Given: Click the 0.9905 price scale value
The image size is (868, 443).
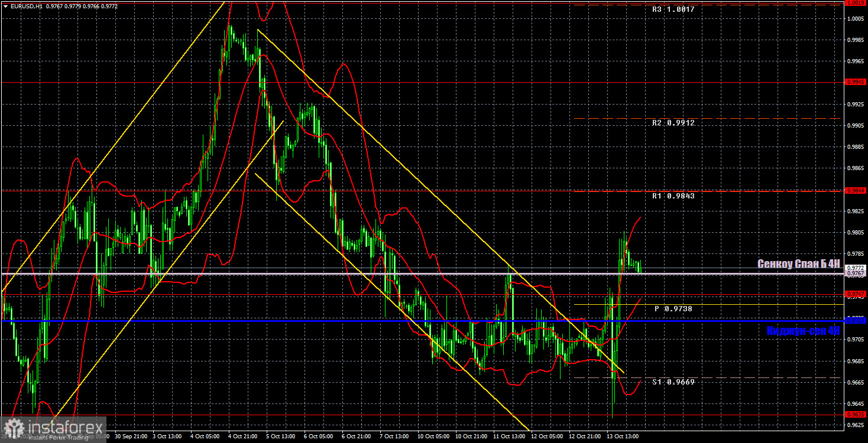Looking at the screenshot, I should (856, 125).
